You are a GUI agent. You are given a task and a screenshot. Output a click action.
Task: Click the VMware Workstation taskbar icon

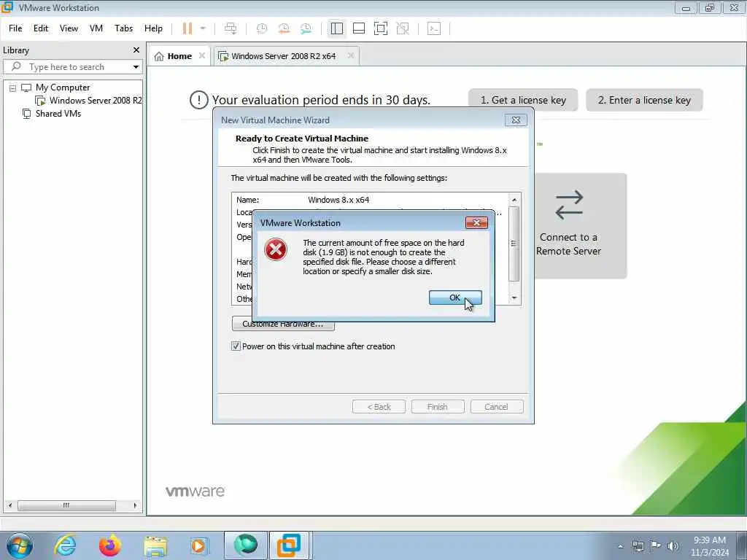pos(289,545)
